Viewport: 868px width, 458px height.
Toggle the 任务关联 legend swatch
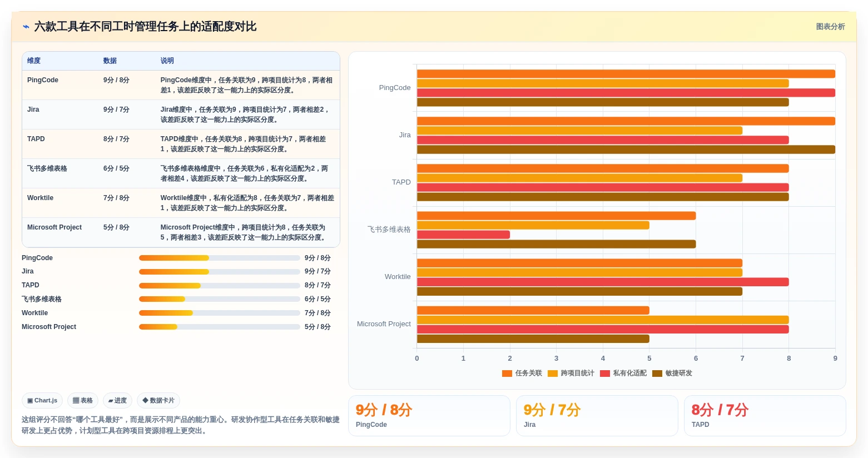(507, 374)
